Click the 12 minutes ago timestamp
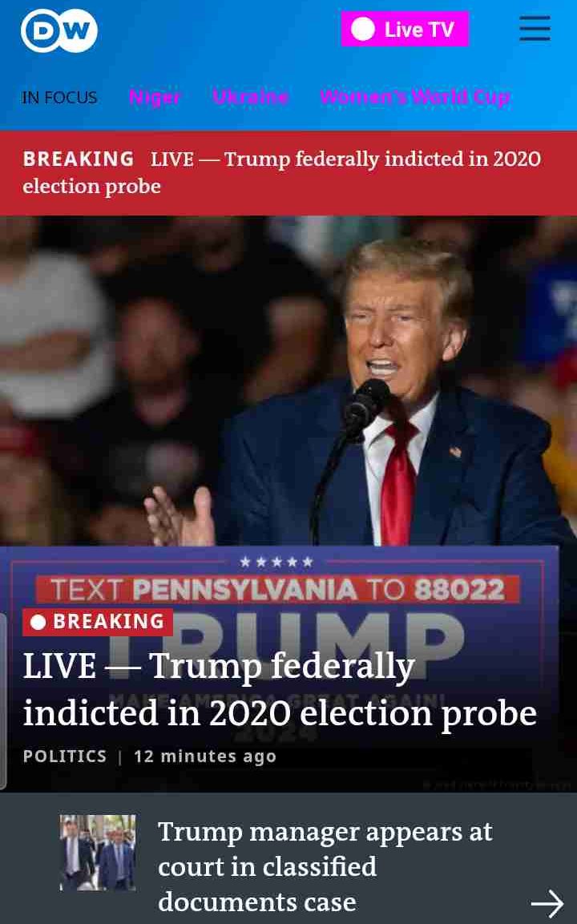This screenshot has width=577, height=924. tap(205, 756)
